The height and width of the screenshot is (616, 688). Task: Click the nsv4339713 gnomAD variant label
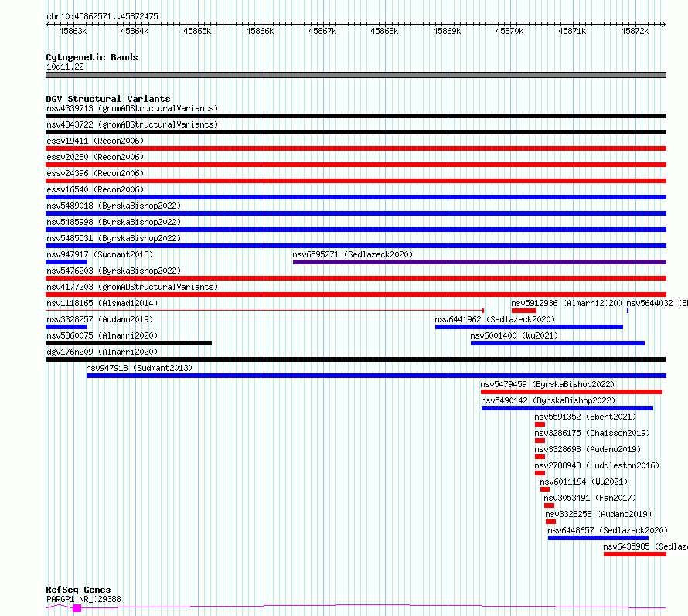132,108
